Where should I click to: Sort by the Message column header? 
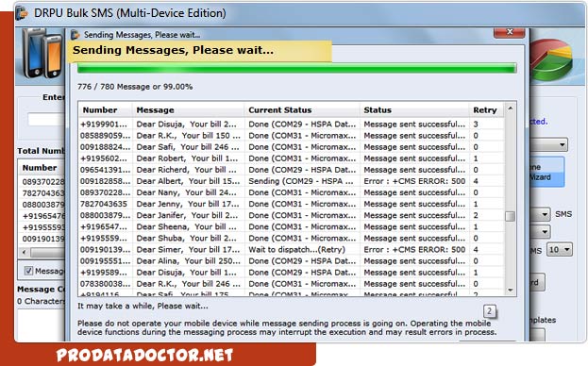[188, 110]
